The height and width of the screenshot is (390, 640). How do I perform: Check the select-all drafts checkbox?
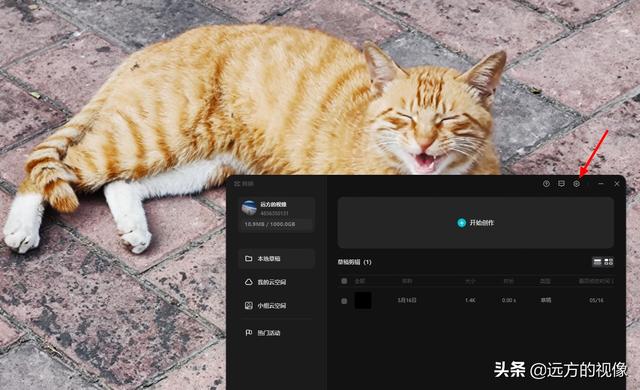344,281
